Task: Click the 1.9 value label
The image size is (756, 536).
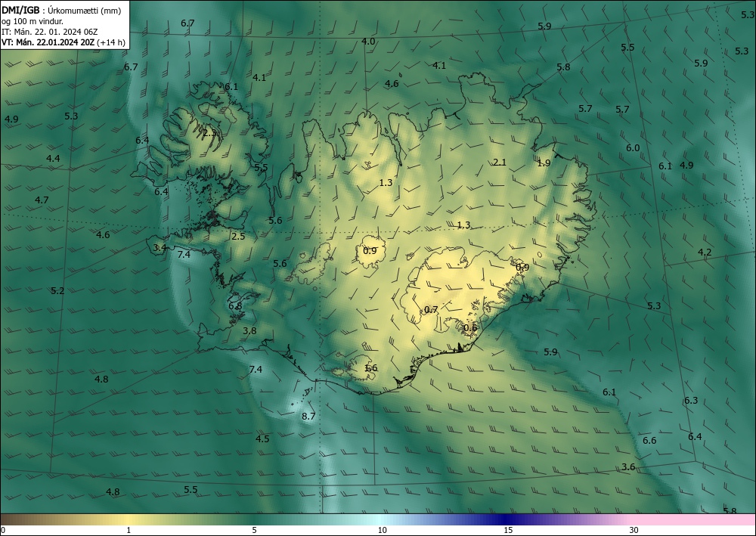Action: click(544, 163)
